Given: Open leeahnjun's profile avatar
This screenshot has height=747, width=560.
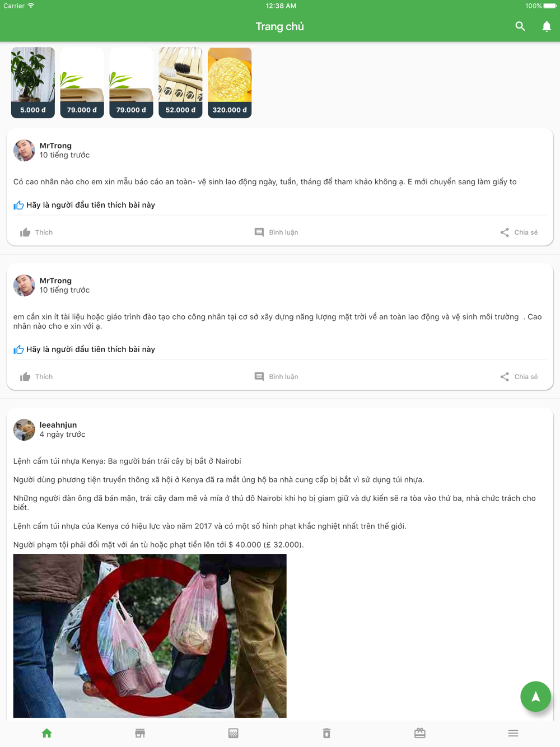Looking at the screenshot, I should (x=24, y=429).
